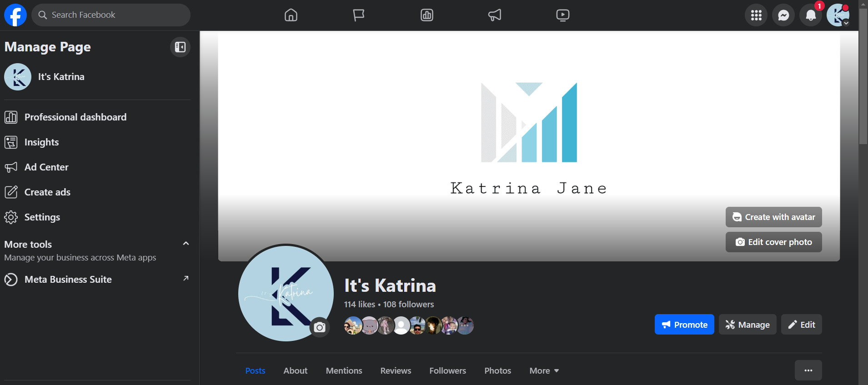Click Create with avatar button

[x=773, y=217]
